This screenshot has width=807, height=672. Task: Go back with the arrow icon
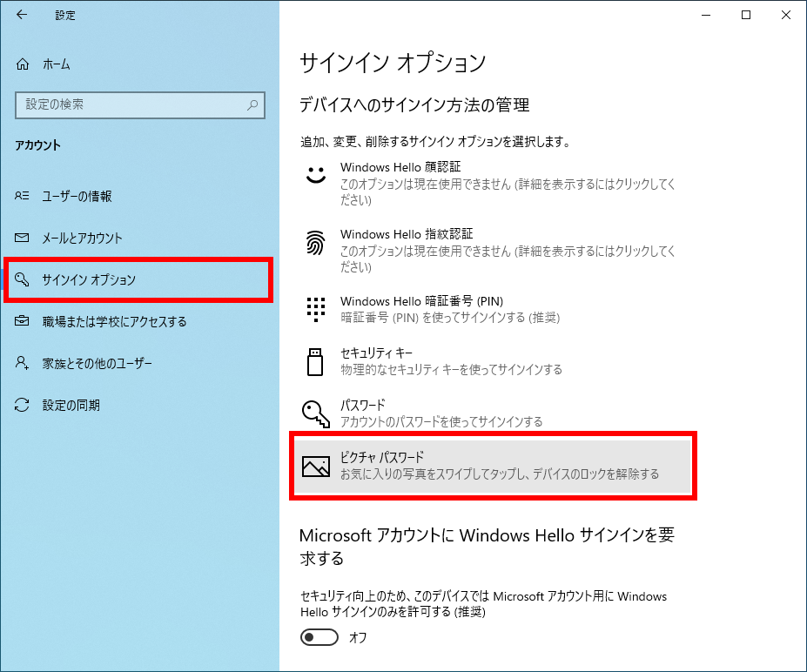tap(22, 15)
